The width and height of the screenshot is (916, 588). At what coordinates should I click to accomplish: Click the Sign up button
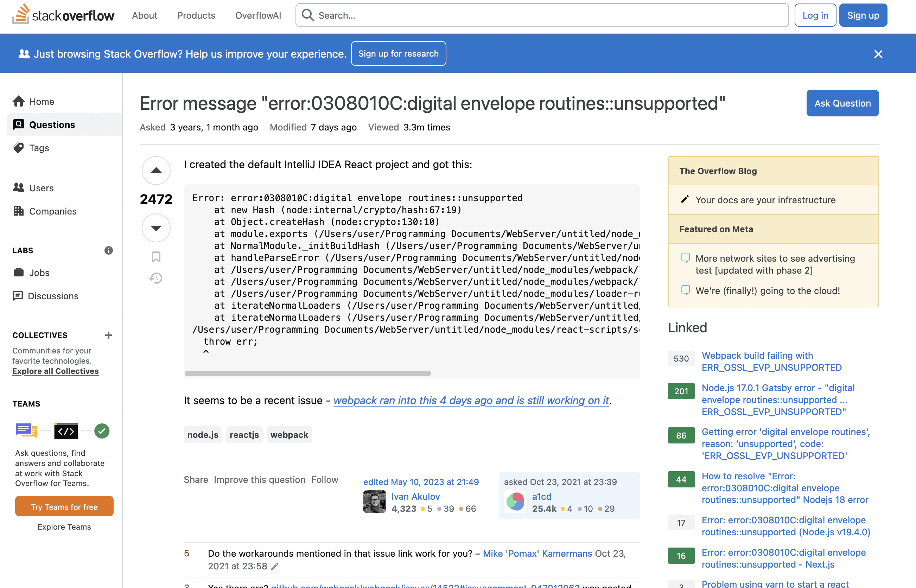point(863,15)
